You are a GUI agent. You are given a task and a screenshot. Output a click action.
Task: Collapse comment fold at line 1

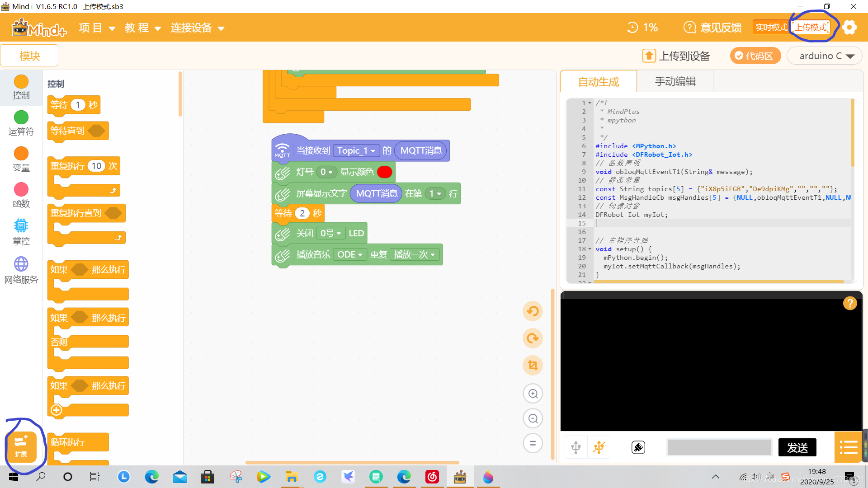click(x=590, y=103)
